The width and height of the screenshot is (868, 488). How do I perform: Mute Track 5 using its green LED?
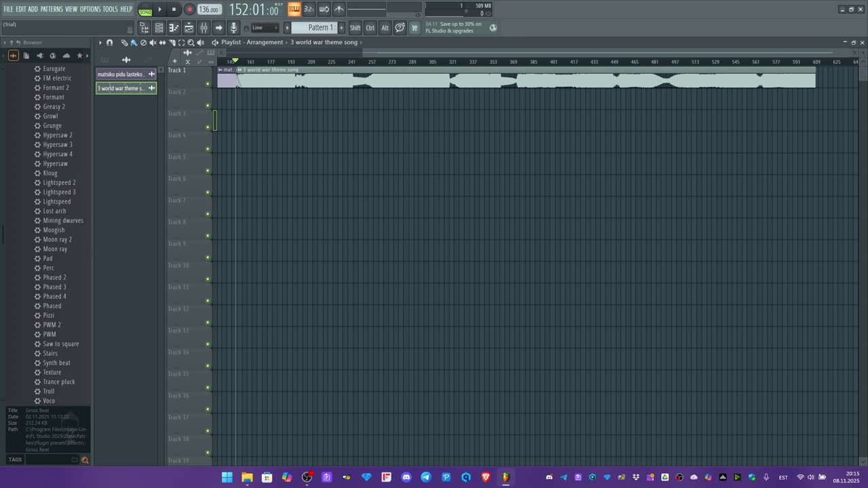(x=208, y=171)
